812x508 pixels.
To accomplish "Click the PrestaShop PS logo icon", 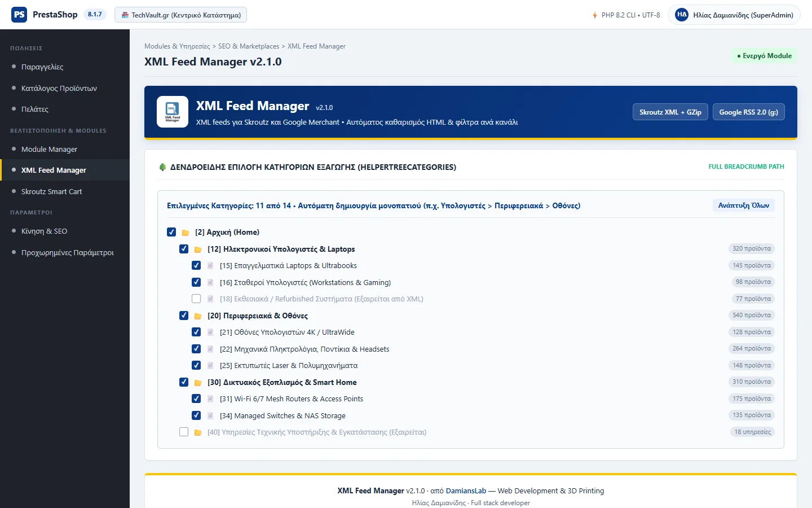I will (19, 15).
